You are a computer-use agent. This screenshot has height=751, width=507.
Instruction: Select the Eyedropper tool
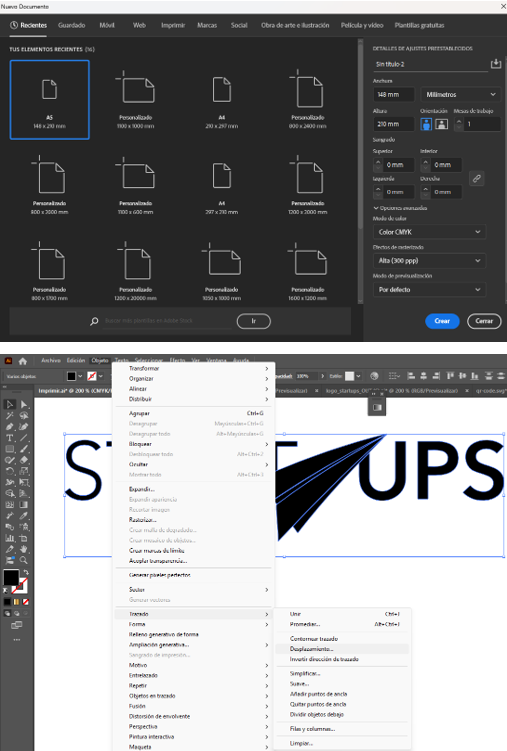(24, 515)
